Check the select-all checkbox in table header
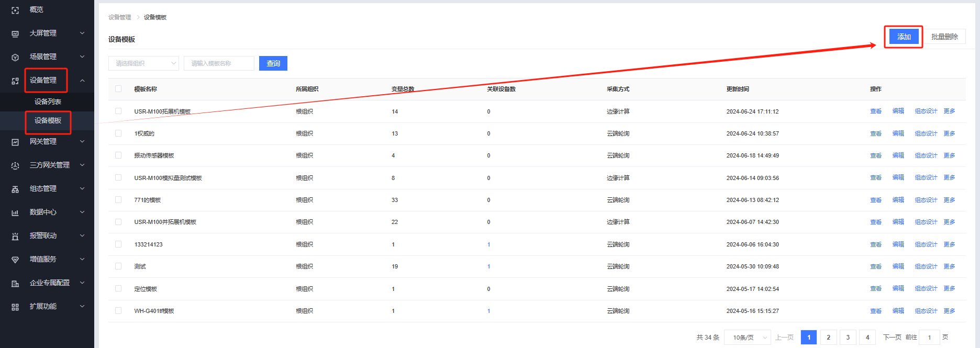This screenshot has height=348, width=980. coord(118,89)
